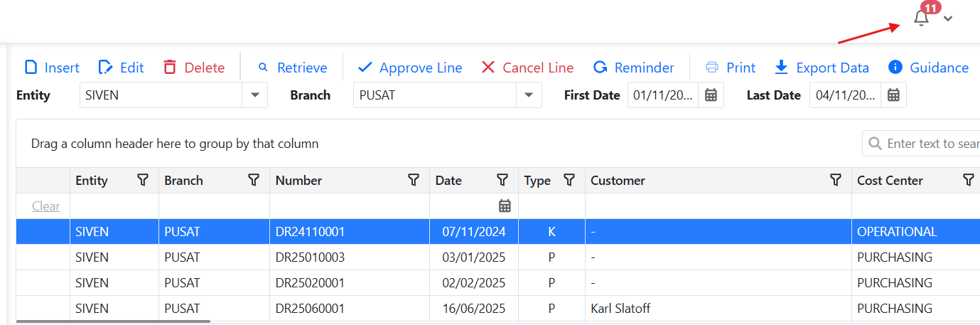
Task: Open filter for Cost Center column
Action: [x=968, y=180]
